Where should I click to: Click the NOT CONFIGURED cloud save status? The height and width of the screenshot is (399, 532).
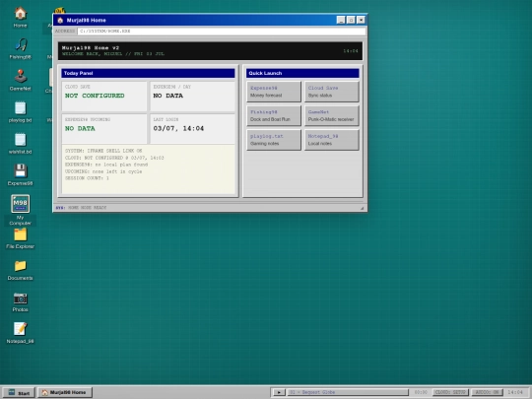click(95, 96)
